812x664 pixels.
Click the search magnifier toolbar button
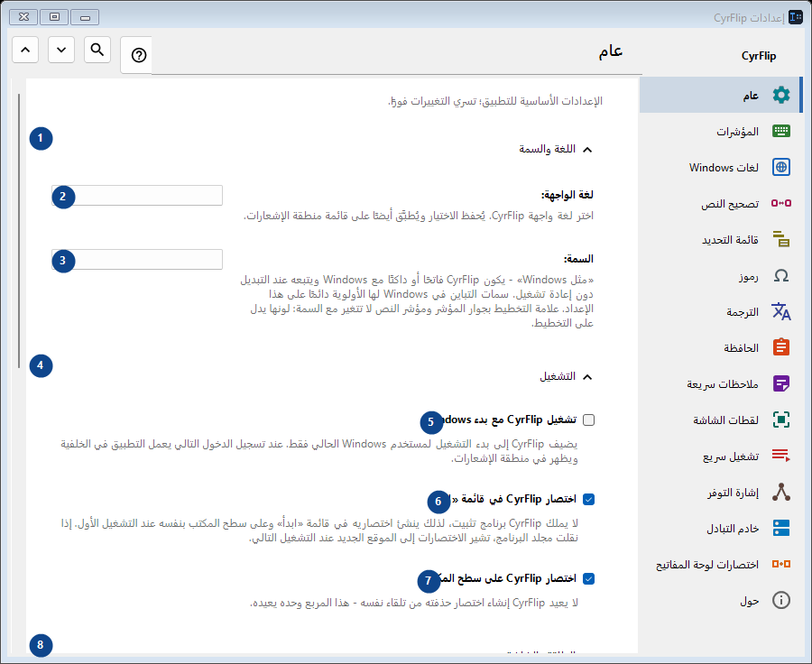pos(97,50)
